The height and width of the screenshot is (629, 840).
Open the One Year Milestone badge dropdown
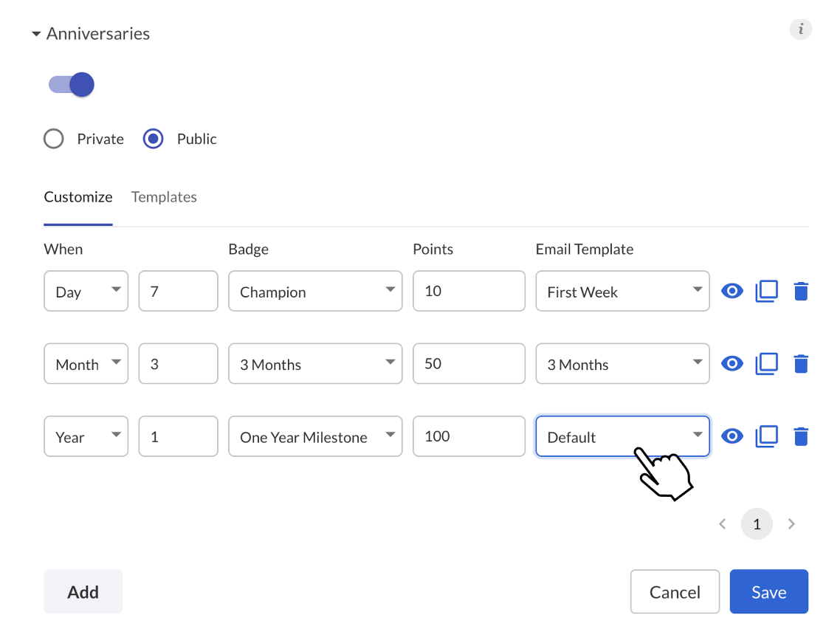[315, 436]
